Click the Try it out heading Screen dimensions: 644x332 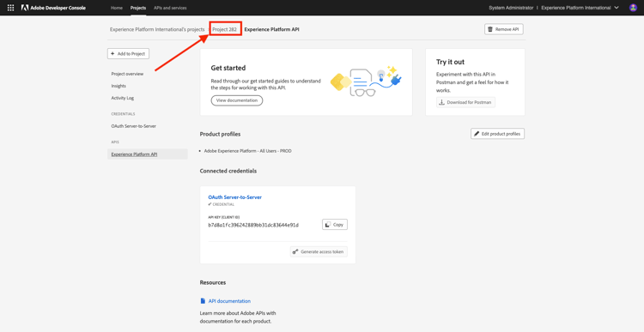pyautogui.click(x=451, y=62)
